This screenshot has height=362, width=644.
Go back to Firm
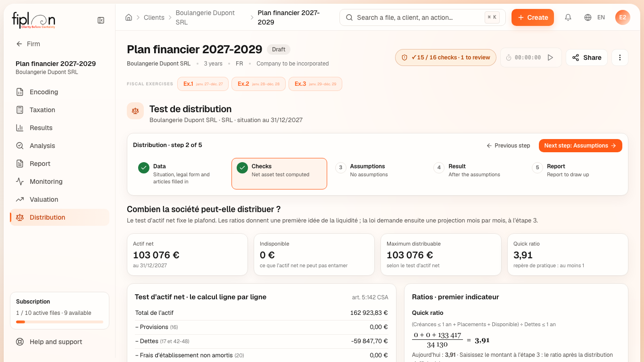tap(28, 44)
